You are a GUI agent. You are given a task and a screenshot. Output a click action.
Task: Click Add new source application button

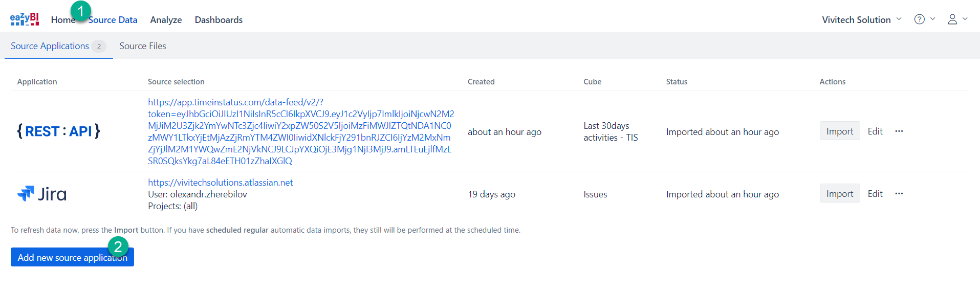pyautogui.click(x=72, y=258)
